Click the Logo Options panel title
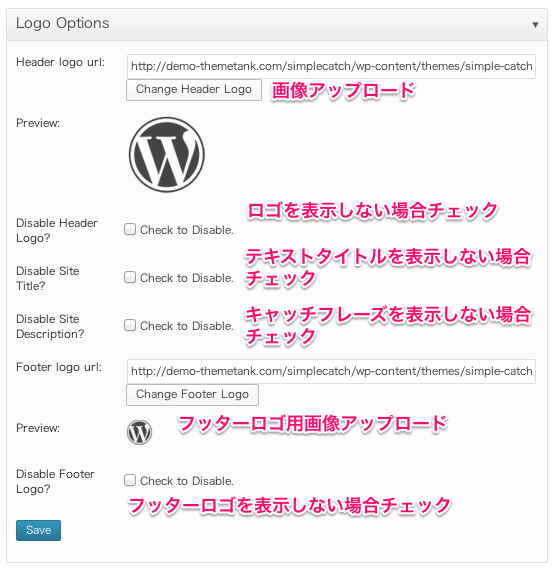This screenshot has height=571, width=556. pos(63,23)
